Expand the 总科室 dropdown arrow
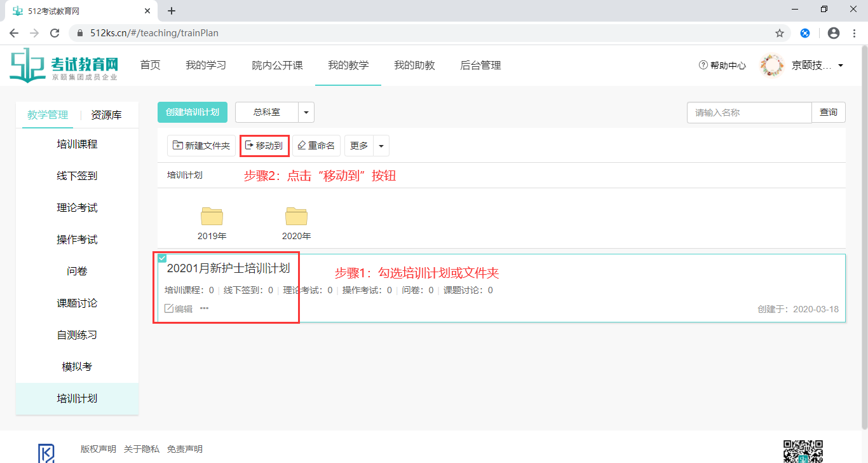 (x=306, y=112)
